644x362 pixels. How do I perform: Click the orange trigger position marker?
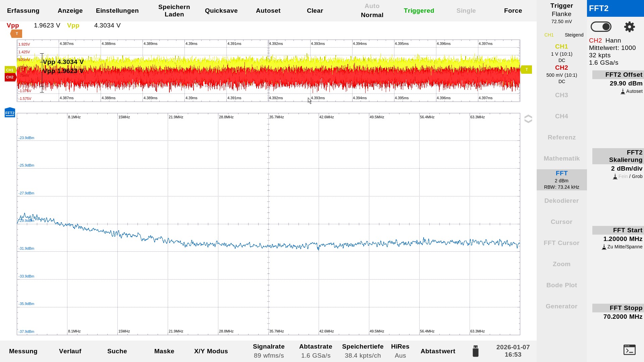click(16, 34)
